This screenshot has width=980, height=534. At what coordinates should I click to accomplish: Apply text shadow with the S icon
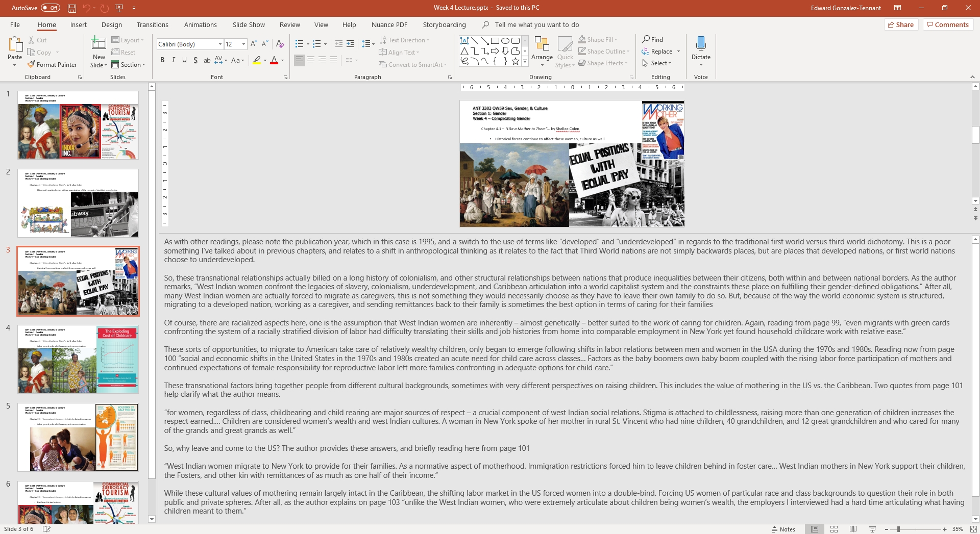click(195, 60)
